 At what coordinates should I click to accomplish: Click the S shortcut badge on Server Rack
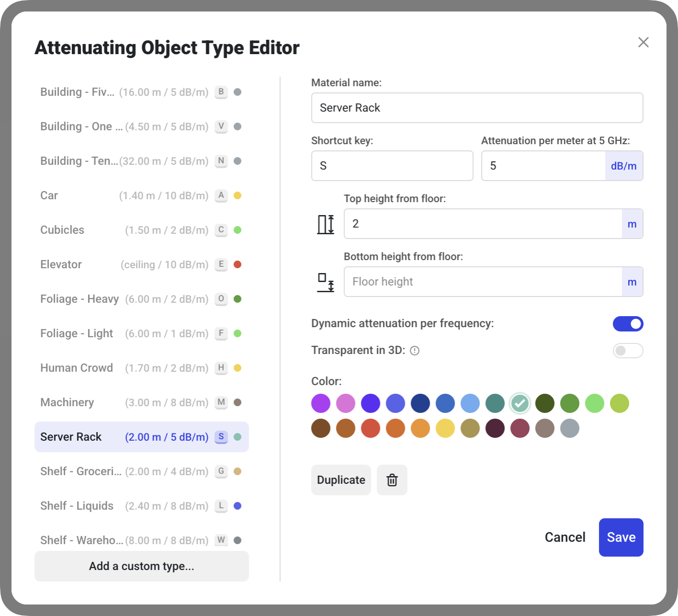tap(221, 437)
